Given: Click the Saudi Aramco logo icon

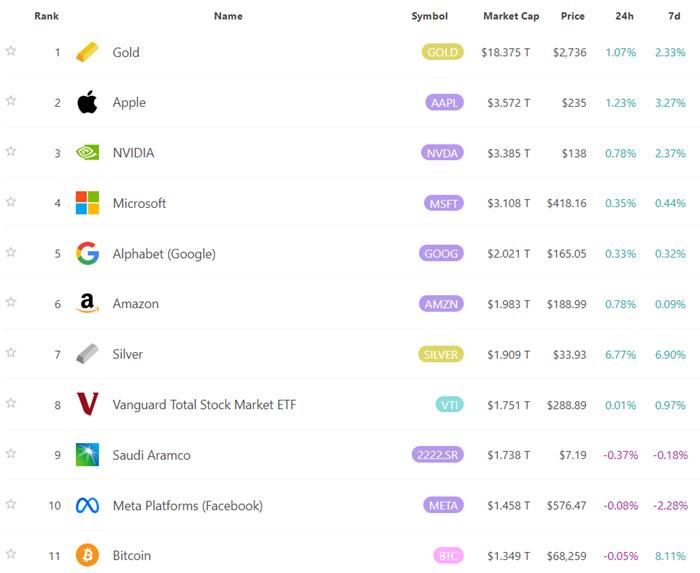Looking at the screenshot, I should (x=88, y=455).
